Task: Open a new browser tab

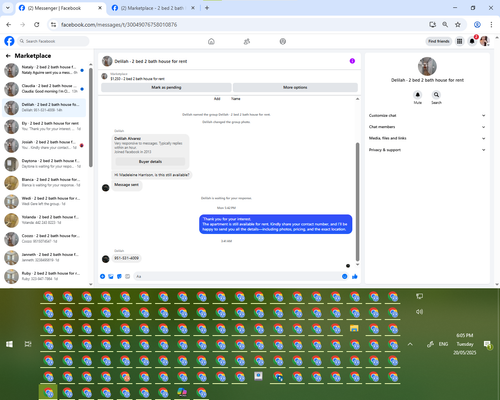Action: tap(207, 8)
